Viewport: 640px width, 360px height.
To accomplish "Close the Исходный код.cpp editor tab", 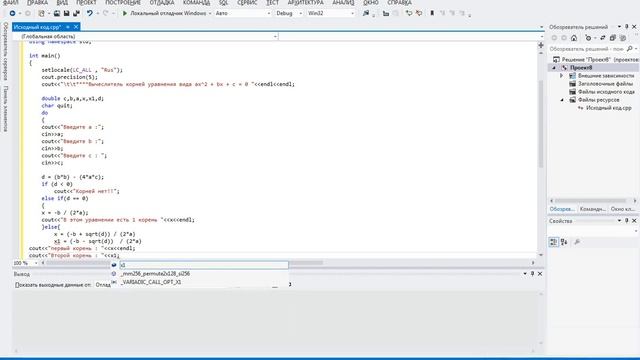I will point(76,27).
